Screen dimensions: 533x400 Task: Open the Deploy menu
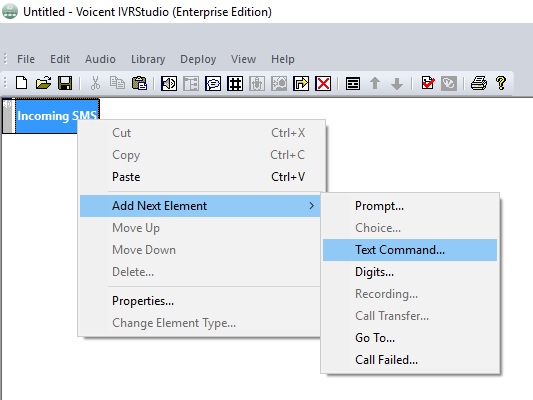[x=198, y=59]
